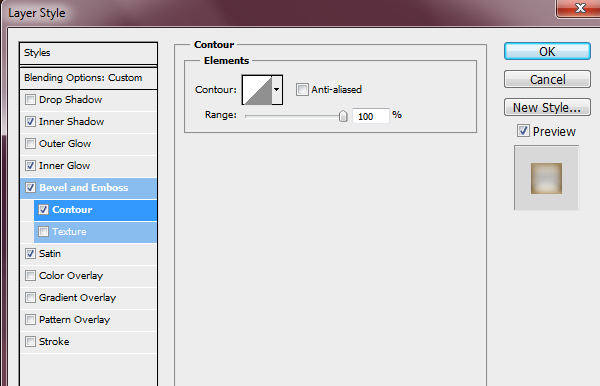Enable the Drop Shadow checkbox
This screenshot has height=386, width=600.
click(30, 100)
